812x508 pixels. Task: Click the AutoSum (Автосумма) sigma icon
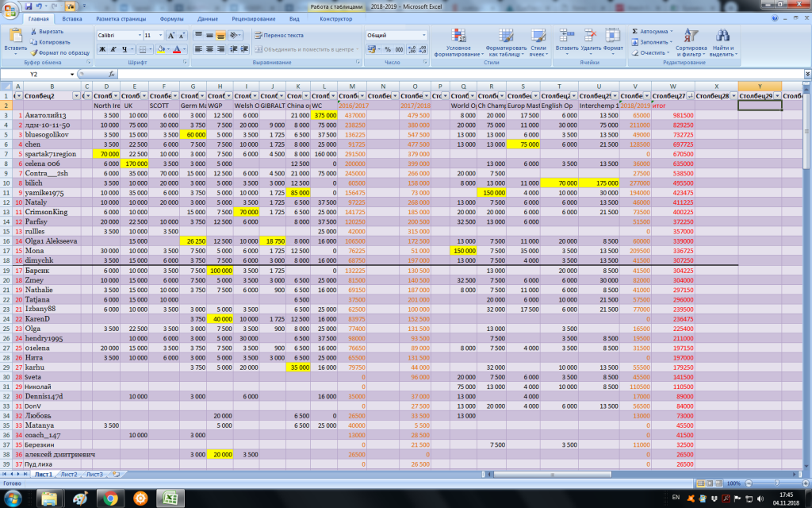pos(635,31)
